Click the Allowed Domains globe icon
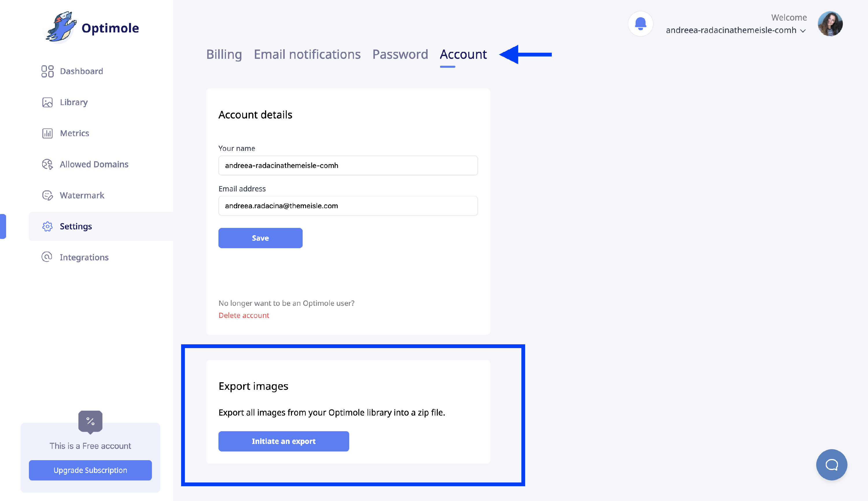Screen dimensions: 868x501 (47, 164)
